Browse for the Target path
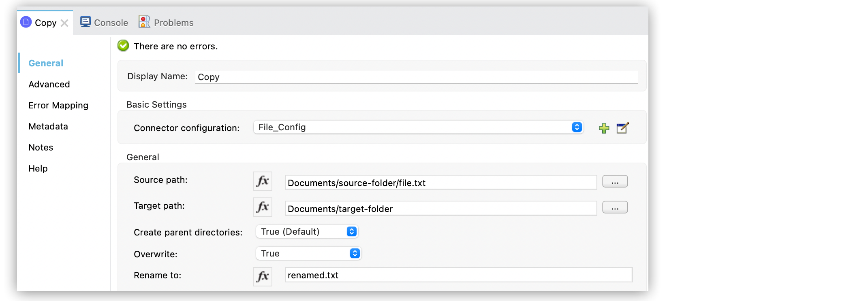This screenshot has height=301, width=868. (x=615, y=207)
